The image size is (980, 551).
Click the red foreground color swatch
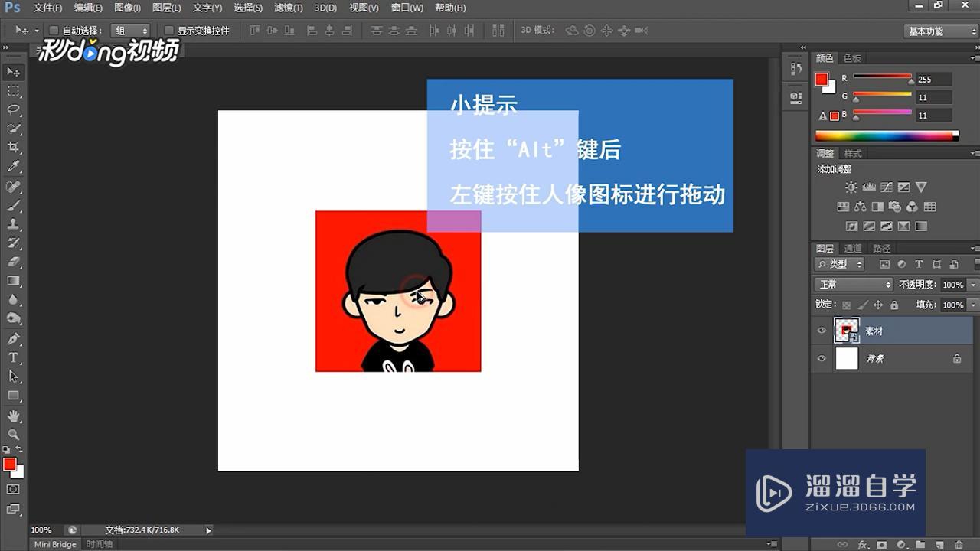(10, 463)
